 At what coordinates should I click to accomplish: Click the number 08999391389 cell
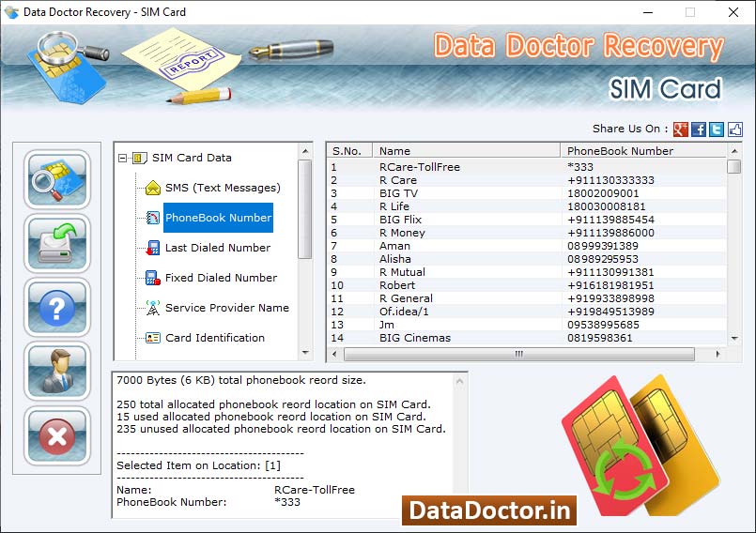click(603, 246)
